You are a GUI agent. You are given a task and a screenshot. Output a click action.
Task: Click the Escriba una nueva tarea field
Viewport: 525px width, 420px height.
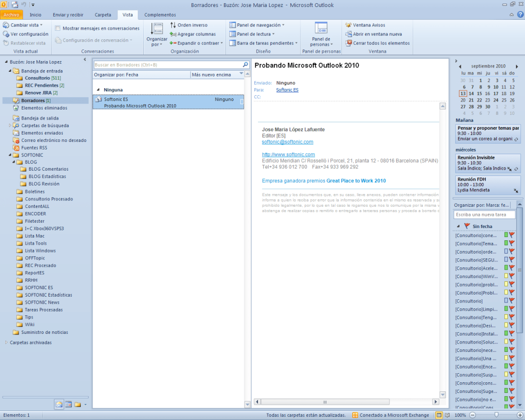[x=484, y=215]
